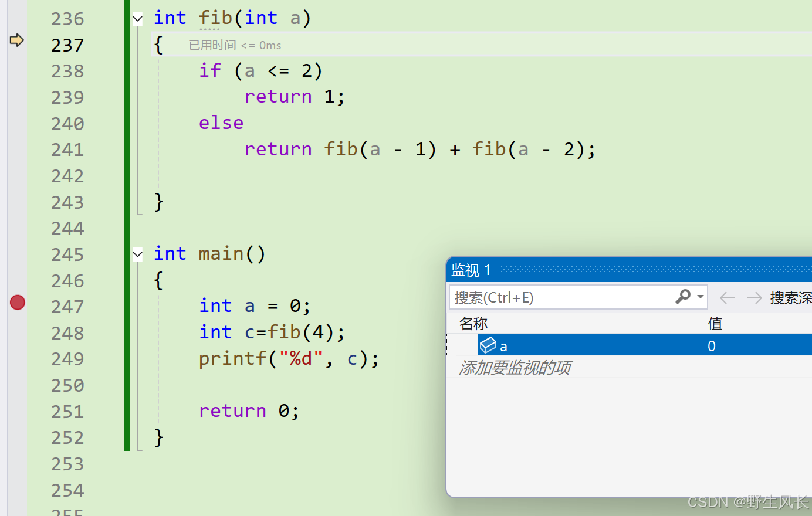Click the fib(4) call on line 248
Viewport: 812px width, 516px height.
[x=301, y=332]
